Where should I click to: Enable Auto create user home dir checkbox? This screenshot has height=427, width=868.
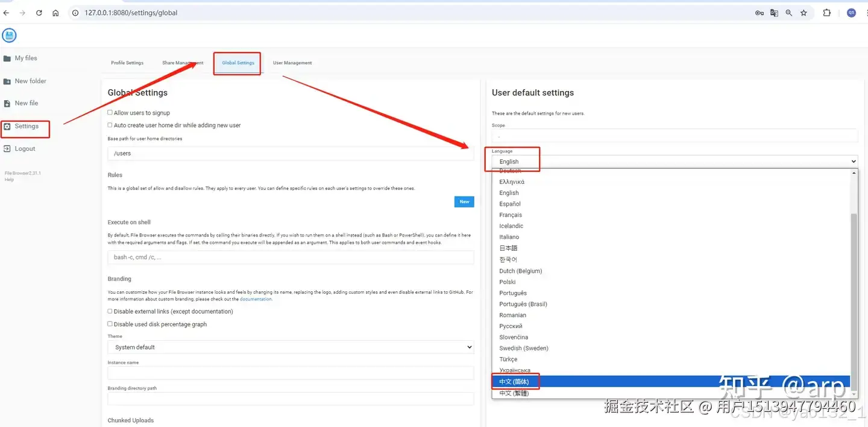[x=110, y=125]
